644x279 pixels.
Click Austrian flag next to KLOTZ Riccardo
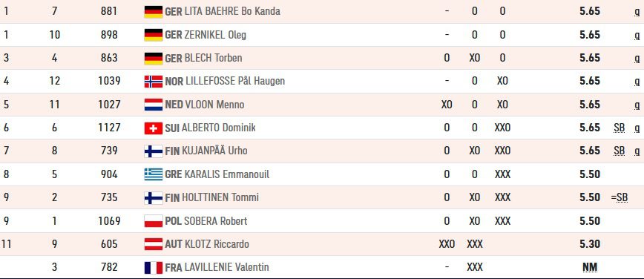click(x=153, y=244)
